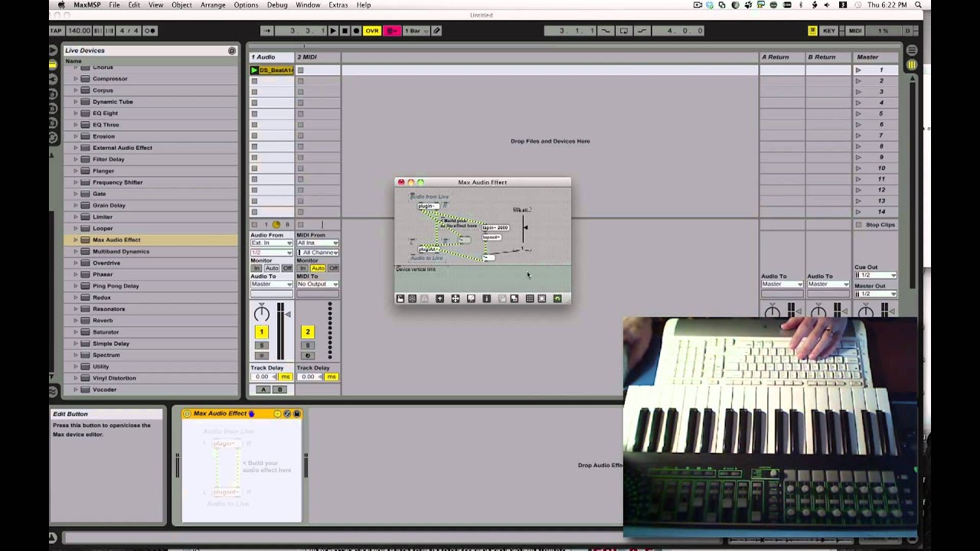
Task: Select Frequency Shifter in device list
Action: [x=117, y=182]
